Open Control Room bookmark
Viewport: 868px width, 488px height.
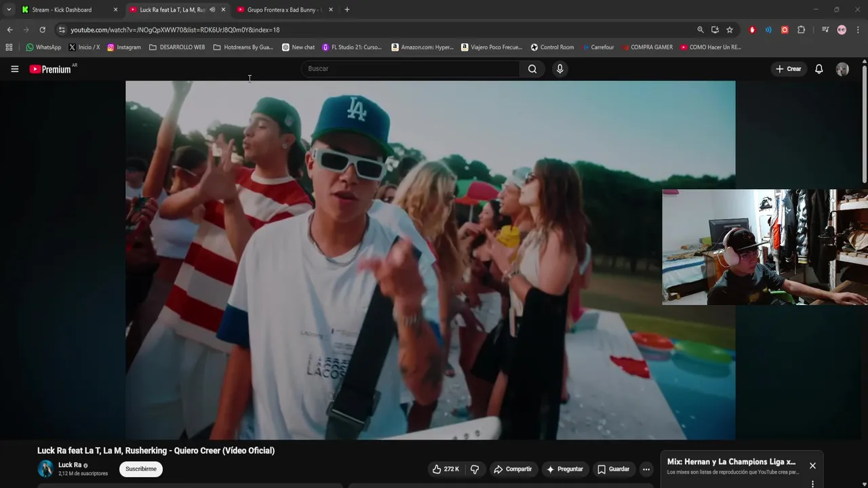pos(552,47)
